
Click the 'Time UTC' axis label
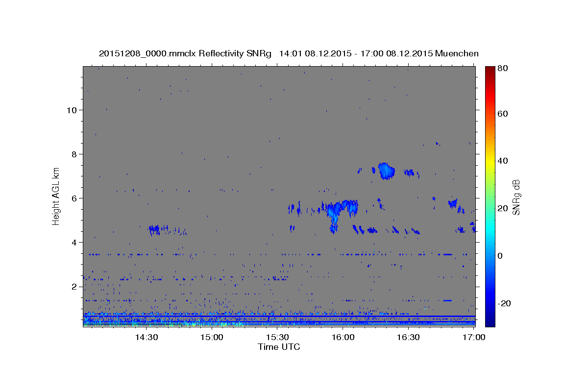coord(279,347)
